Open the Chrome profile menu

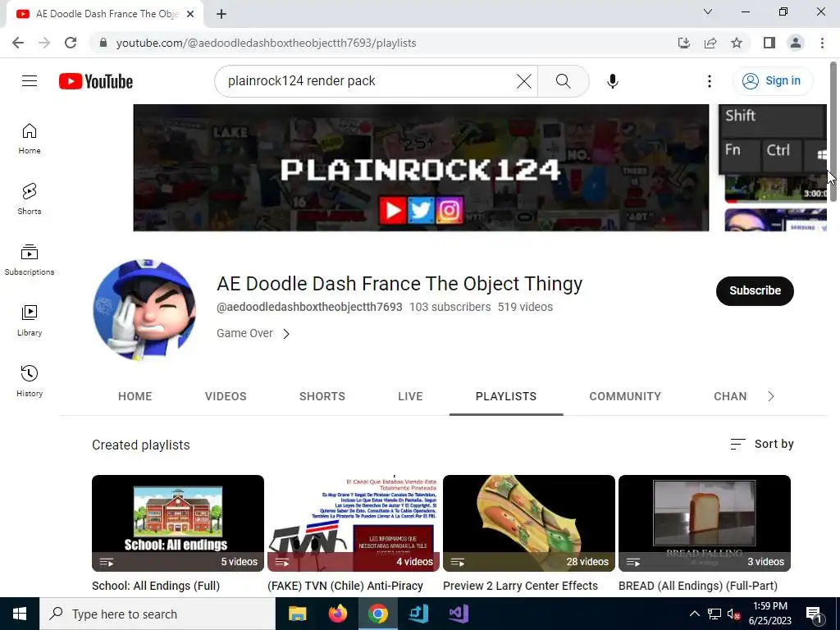[x=796, y=43]
